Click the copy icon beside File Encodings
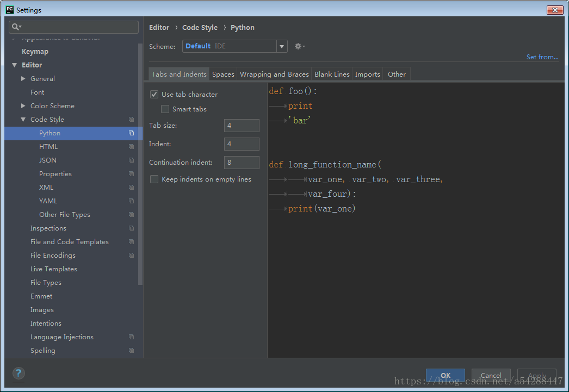 pyautogui.click(x=131, y=256)
